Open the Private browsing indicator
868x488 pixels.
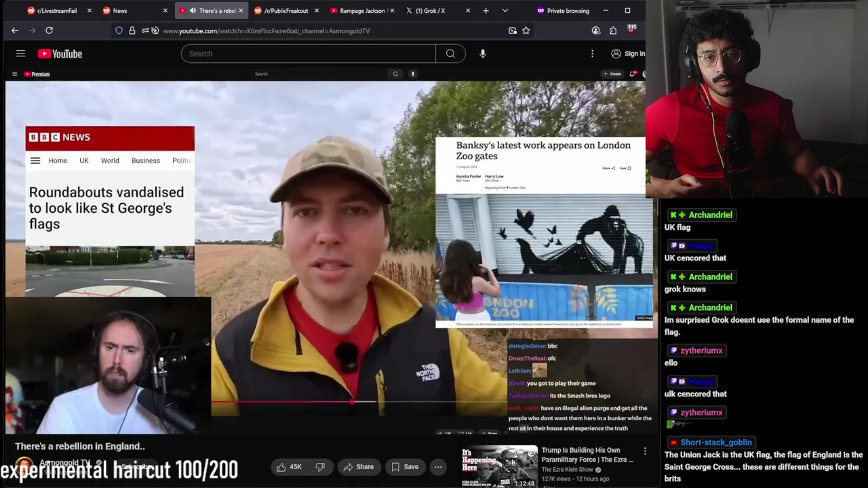[x=563, y=11]
